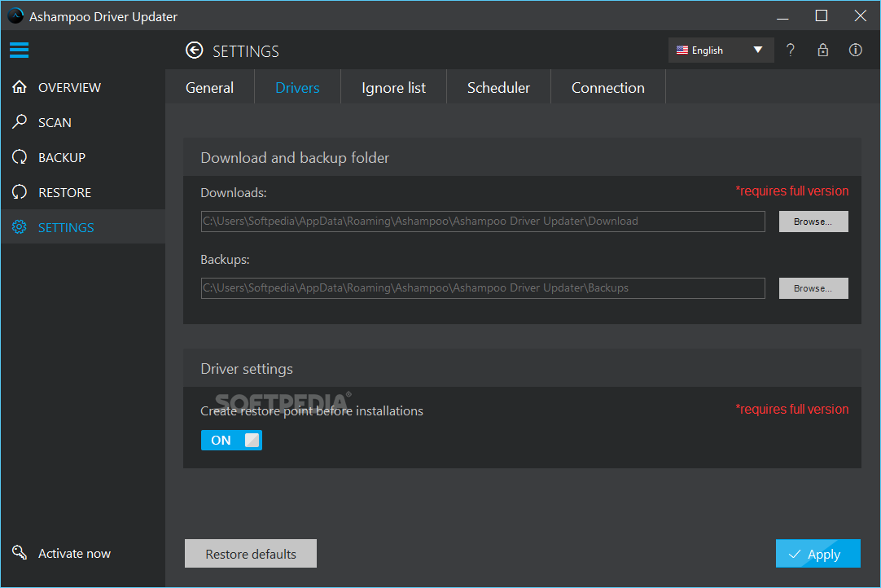Open the Ignore list tab
The height and width of the screenshot is (588, 881).
[393, 88]
